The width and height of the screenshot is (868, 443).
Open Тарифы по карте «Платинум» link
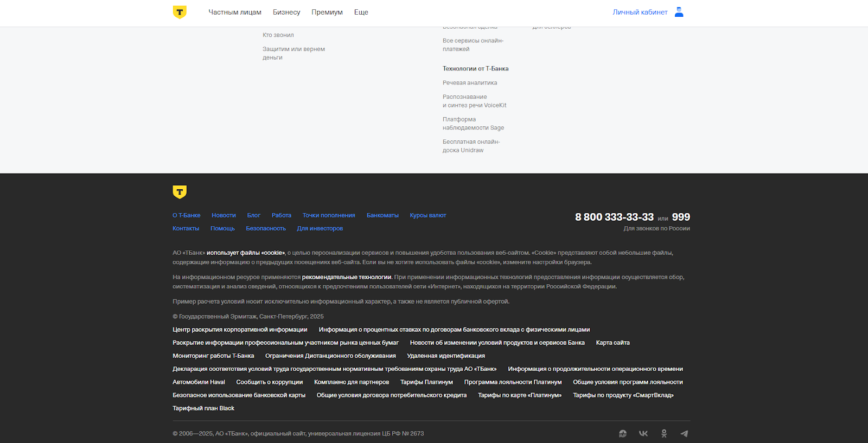[x=520, y=395]
